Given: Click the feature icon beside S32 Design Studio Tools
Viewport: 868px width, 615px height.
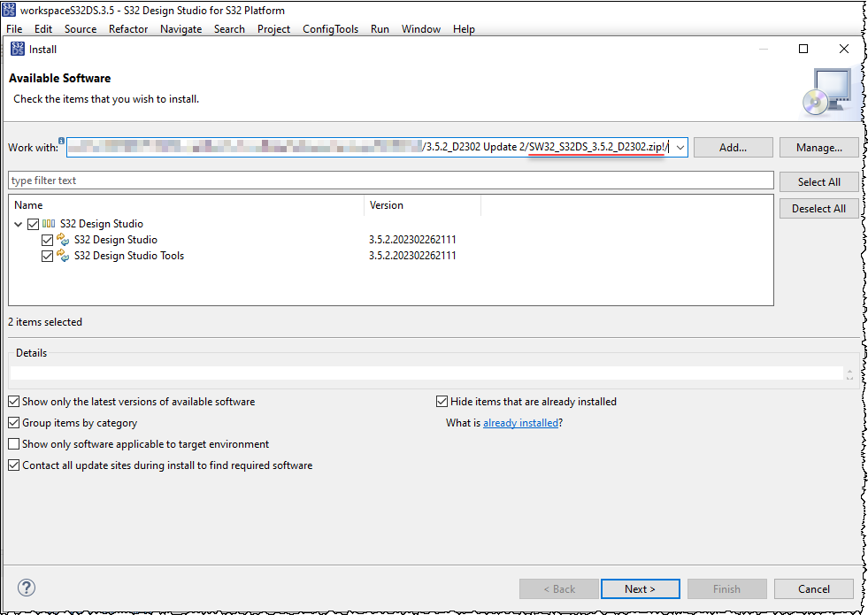Looking at the screenshot, I should (x=63, y=255).
